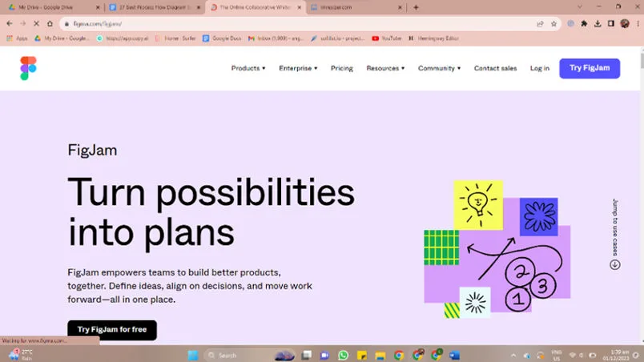
Task: Open the browser Downloads icon
Action: click(x=598, y=24)
